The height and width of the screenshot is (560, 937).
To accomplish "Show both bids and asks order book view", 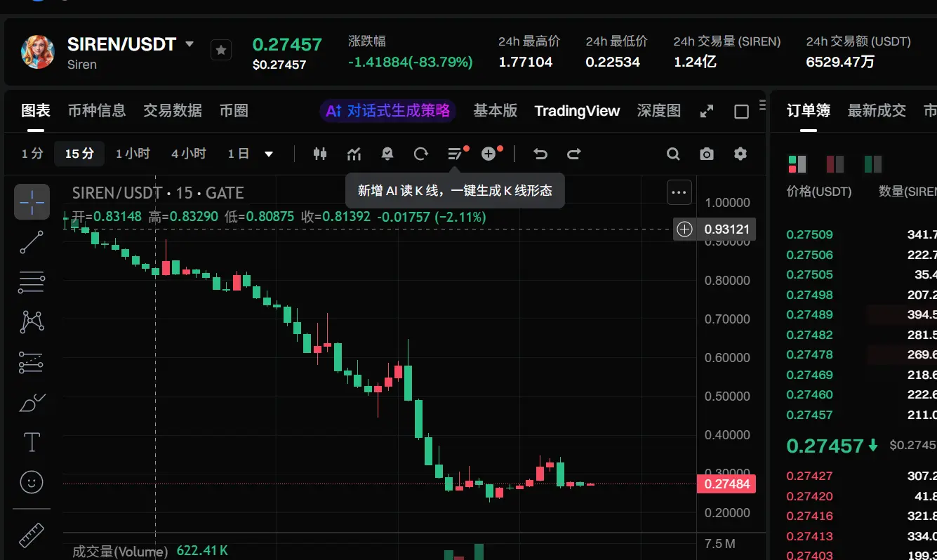I will point(797,164).
